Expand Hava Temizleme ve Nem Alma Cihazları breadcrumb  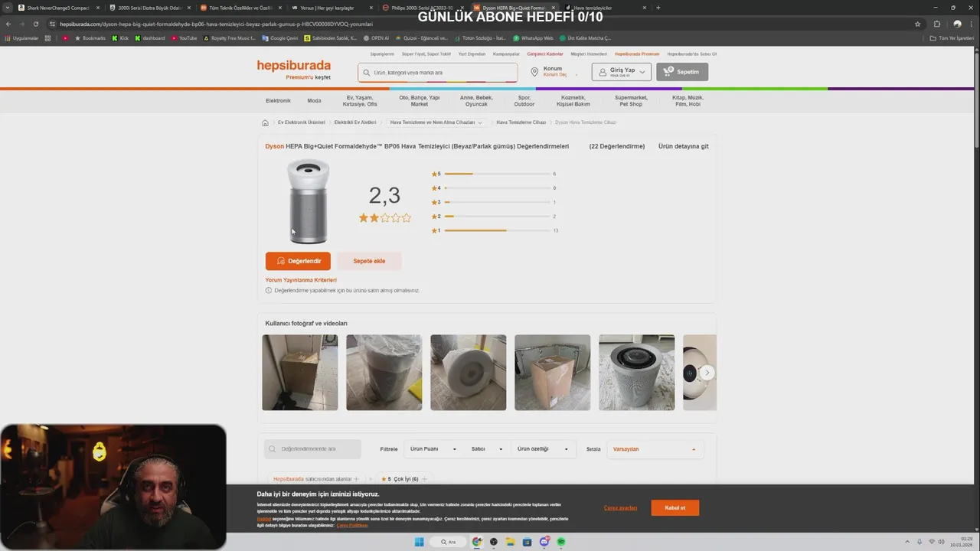coord(480,122)
